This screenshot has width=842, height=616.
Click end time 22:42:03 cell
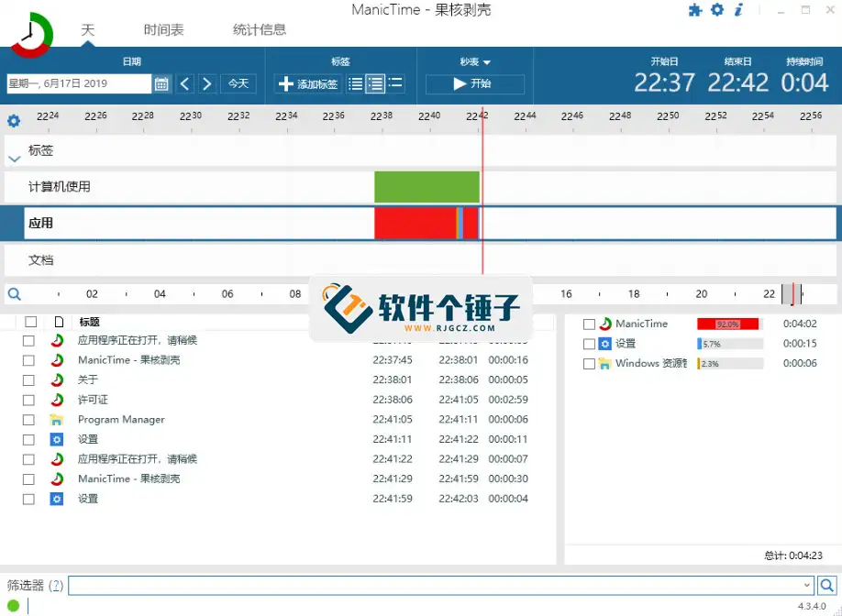click(x=459, y=499)
